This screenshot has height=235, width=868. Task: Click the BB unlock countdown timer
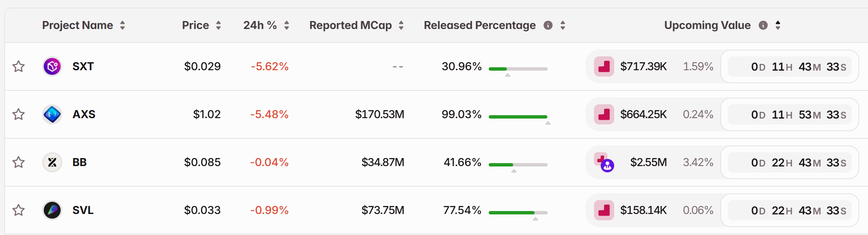(x=790, y=162)
